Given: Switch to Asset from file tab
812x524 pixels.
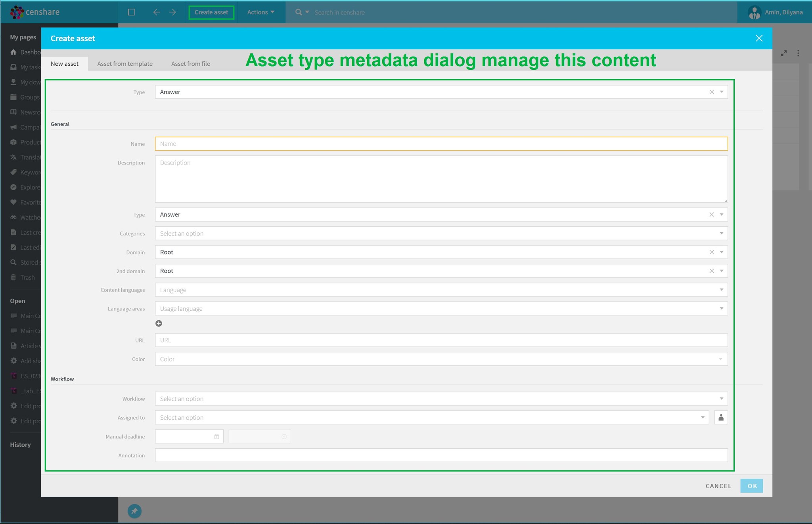Looking at the screenshot, I should pos(191,64).
